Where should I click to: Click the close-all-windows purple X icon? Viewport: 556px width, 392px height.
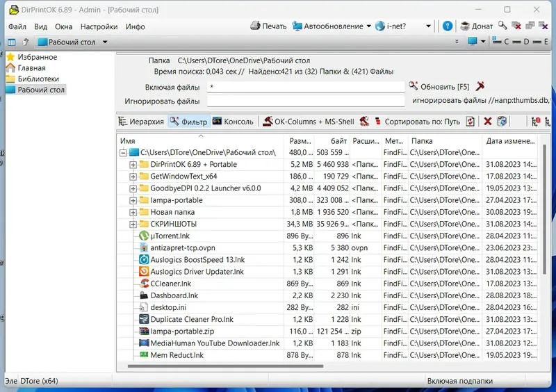click(543, 26)
